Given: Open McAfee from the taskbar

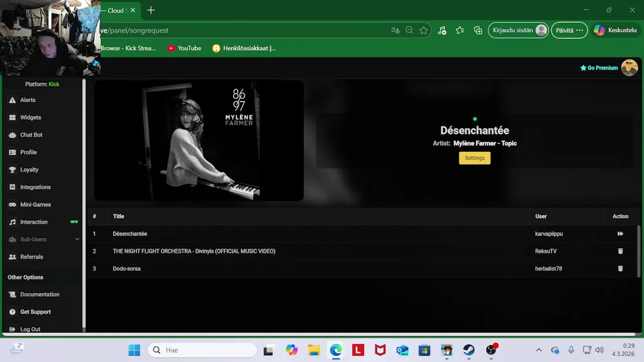Looking at the screenshot, I should (380, 350).
